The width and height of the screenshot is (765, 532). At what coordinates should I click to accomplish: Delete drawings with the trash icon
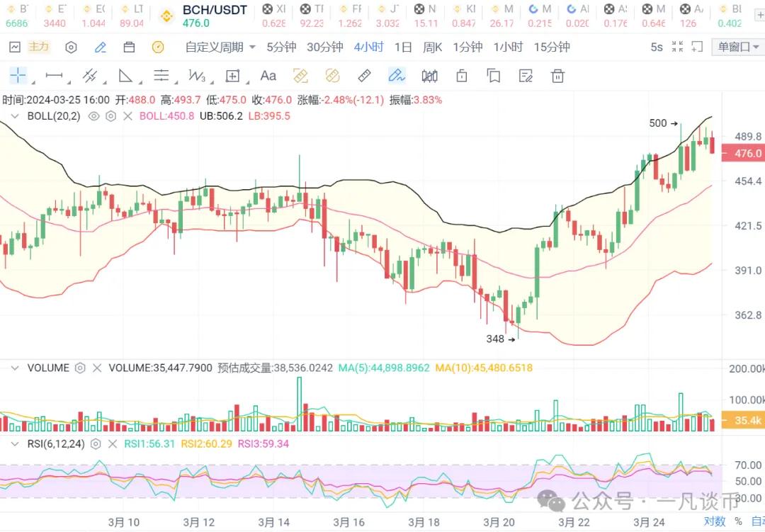coord(557,76)
